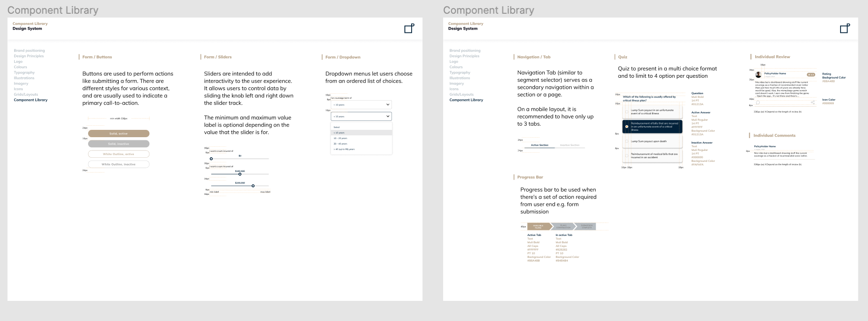Click the square logo icon on Form / Buttons page
Viewport: 868px width, 321px height.
[409, 28]
